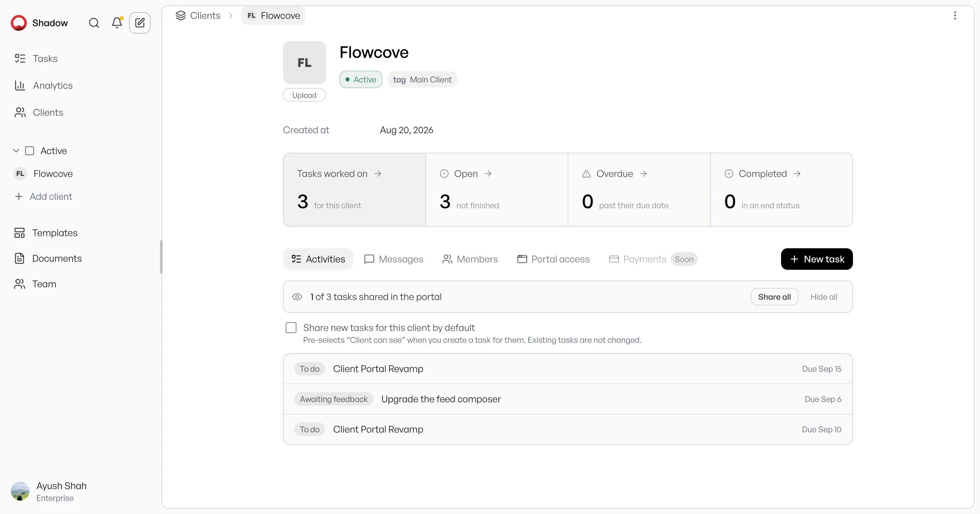The image size is (980, 514).
Task: Open the Completed tasks card arrow
Action: [x=797, y=174]
